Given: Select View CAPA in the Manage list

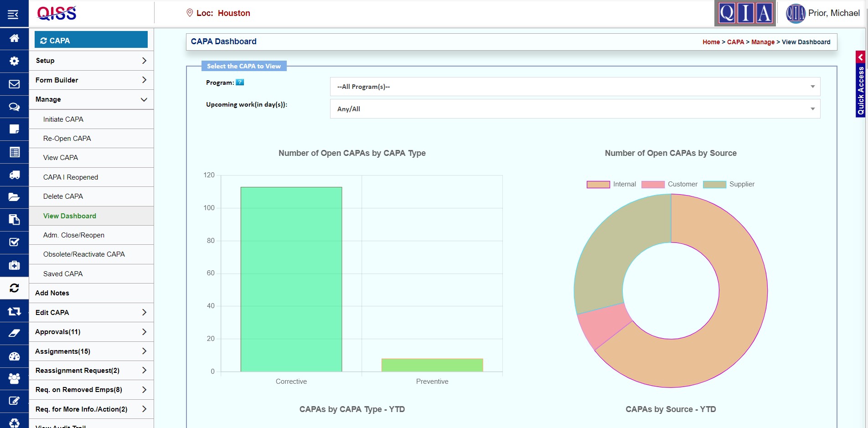Looking at the screenshot, I should point(60,157).
